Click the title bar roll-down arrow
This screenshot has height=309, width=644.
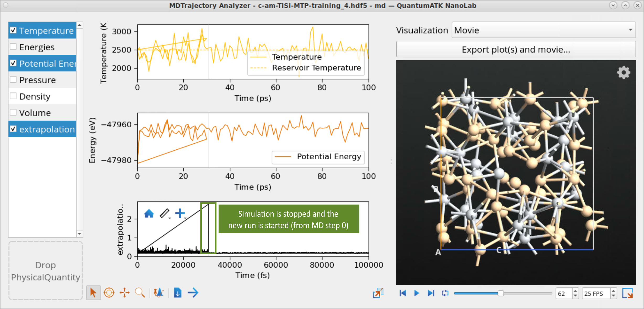[613, 5]
